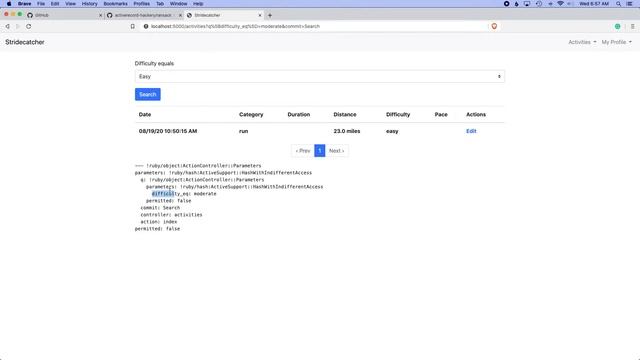The height and width of the screenshot is (360, 640).
Task: Open the Tab menu
Action: coord(160,4)
